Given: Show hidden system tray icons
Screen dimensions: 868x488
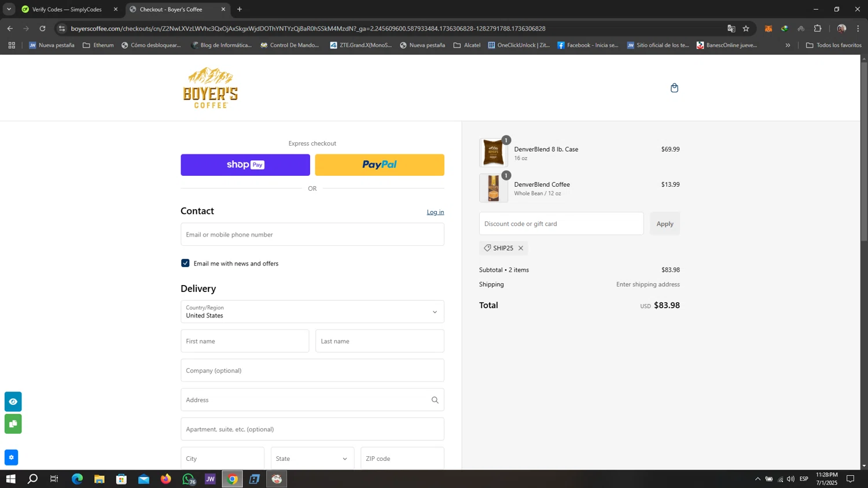Looking at the screenshot, I should pyautogui.click(x=757, y=479).
